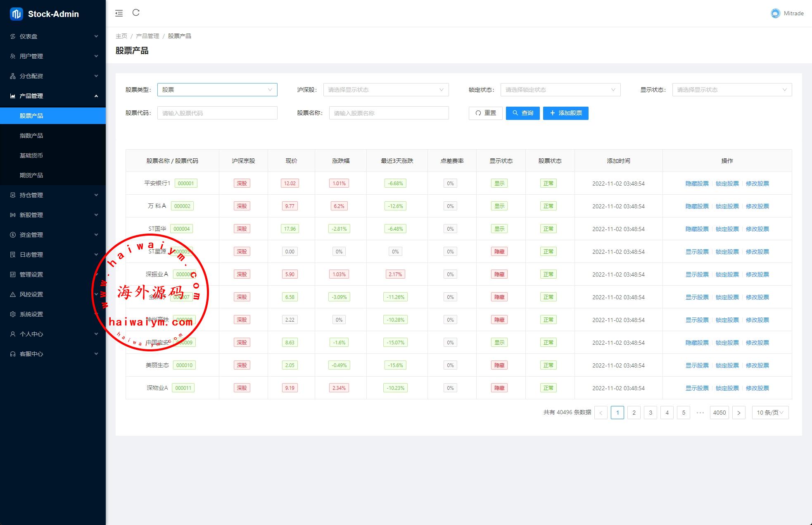Image resolution: width=812 pixels, height=525 pixels.
Task: Select the 期货产品 submenu item
Action: pyautogui.click(x=31, y=175)
